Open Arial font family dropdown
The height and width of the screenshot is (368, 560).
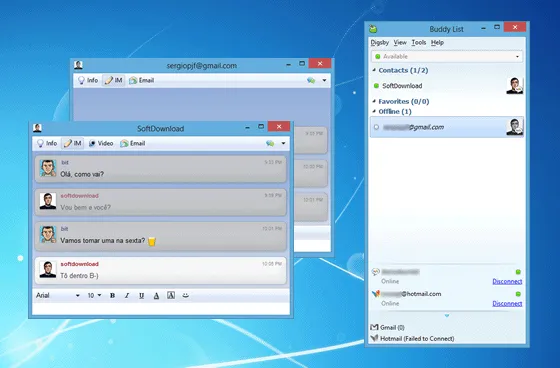58,295
